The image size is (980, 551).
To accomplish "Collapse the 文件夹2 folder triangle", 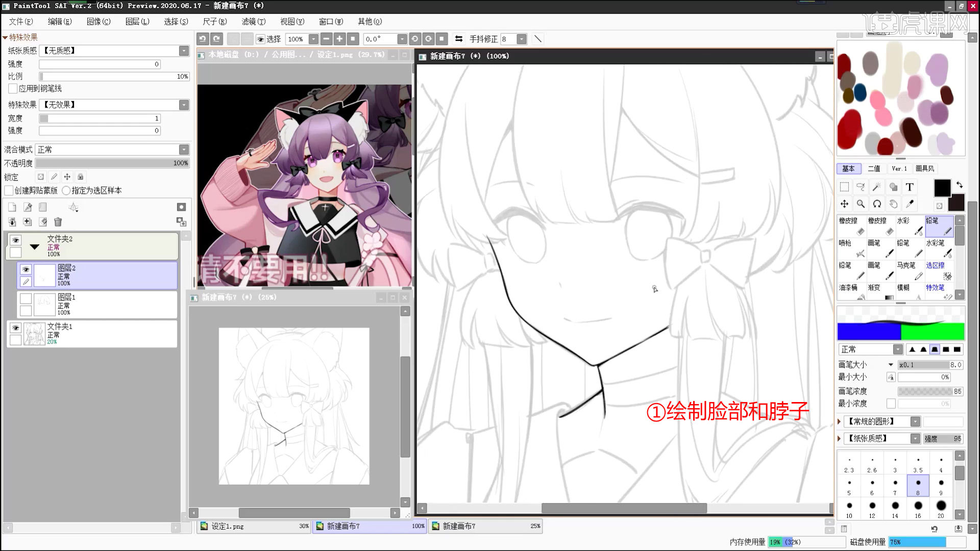I will pyautogui.click(x=35, y=247).
